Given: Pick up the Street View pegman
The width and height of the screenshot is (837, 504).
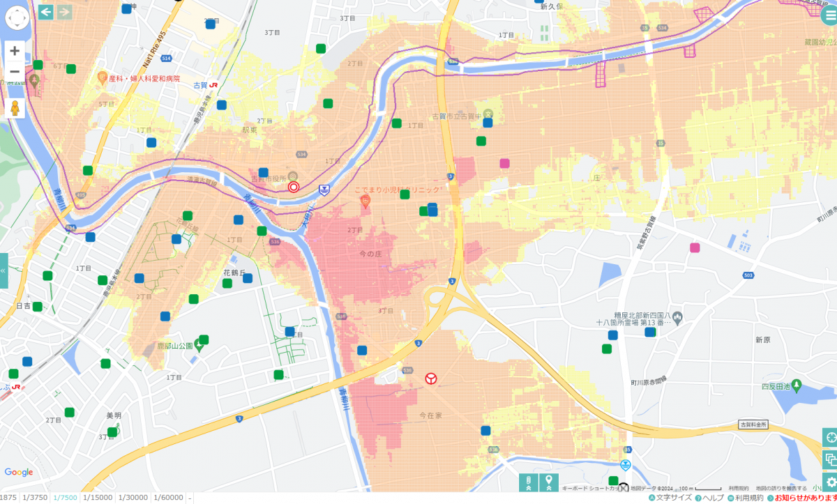Looking at the screenshot, I should (x=15, y=108).
